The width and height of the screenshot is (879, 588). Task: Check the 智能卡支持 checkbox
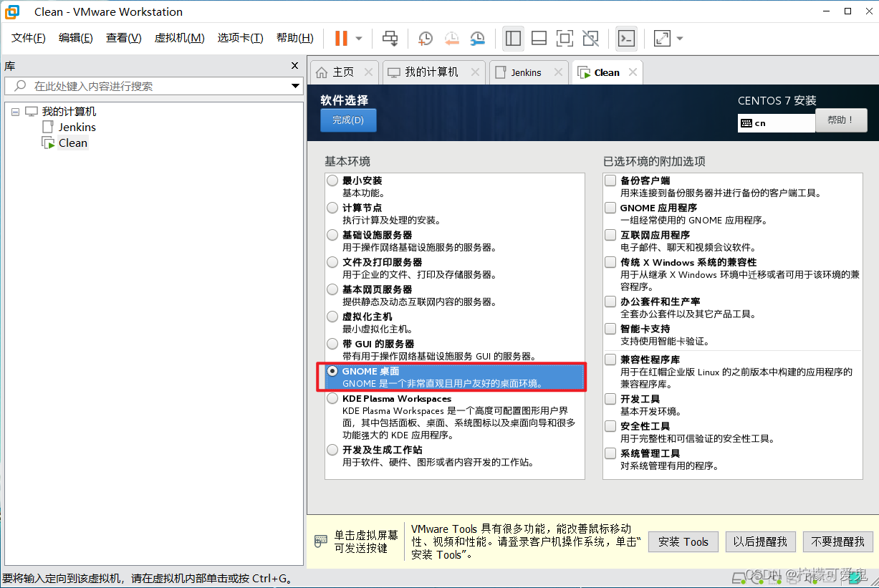coord(610,329)
